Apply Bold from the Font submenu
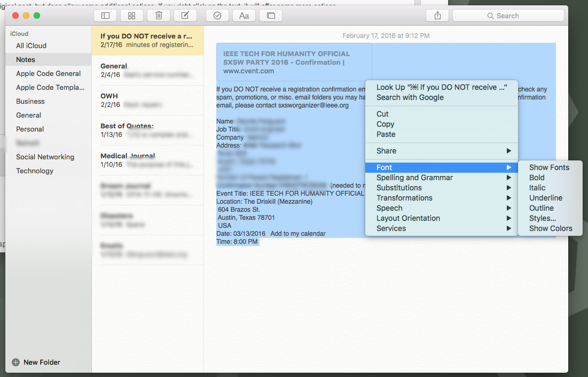Viewport: 588px width, 377px height. coord(550,178)
